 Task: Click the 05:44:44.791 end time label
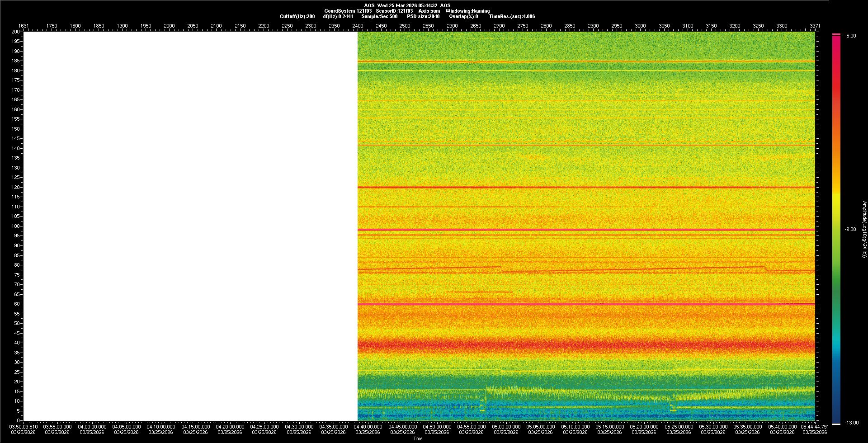point(815,427)
